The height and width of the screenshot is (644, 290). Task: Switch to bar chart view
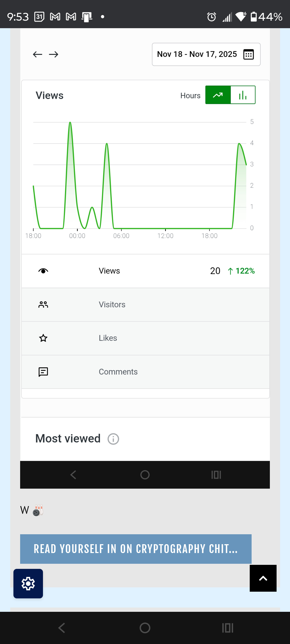click(243, 95)
